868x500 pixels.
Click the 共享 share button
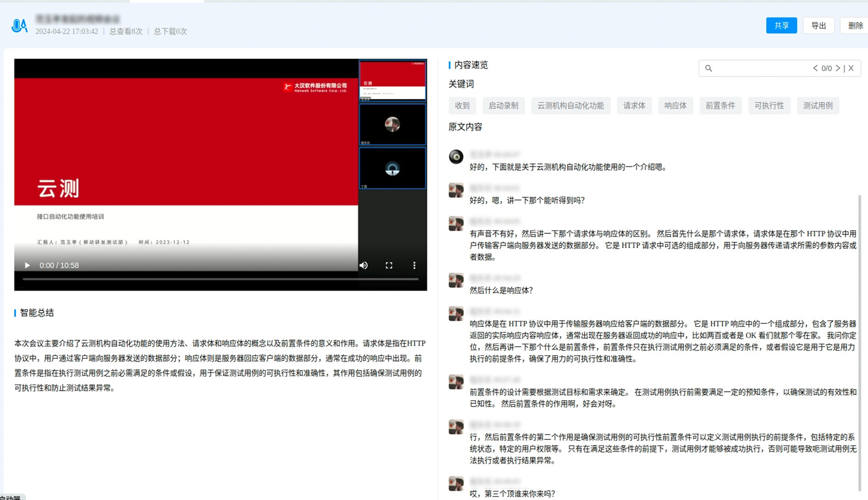point(781,26)
